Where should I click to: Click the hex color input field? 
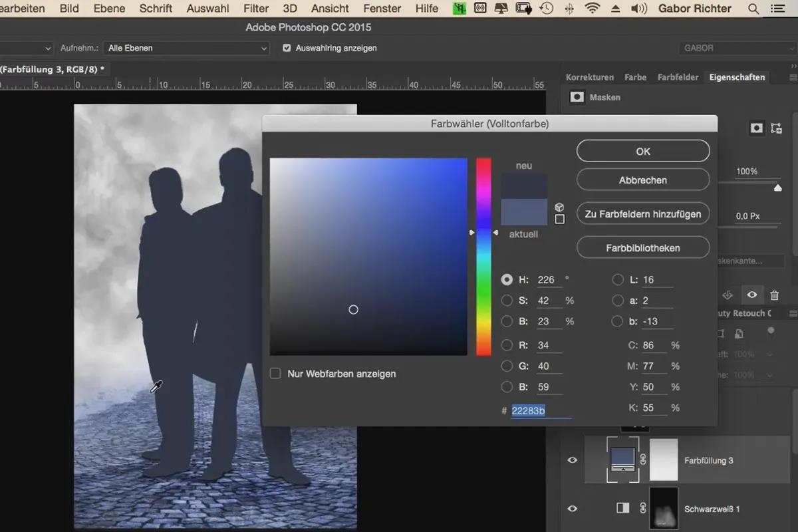click(x=541, y=411)
